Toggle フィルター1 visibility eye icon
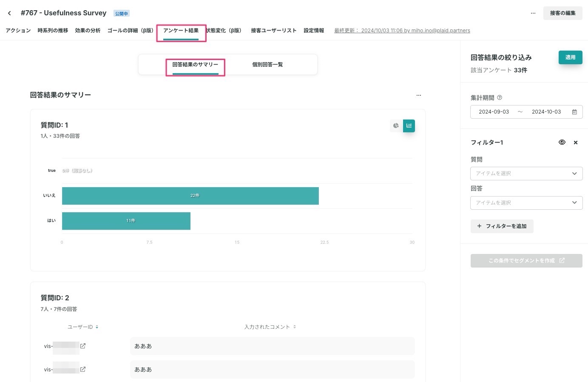Image resolution: width=588 pixels, height=382 pixels. point(562,143)
